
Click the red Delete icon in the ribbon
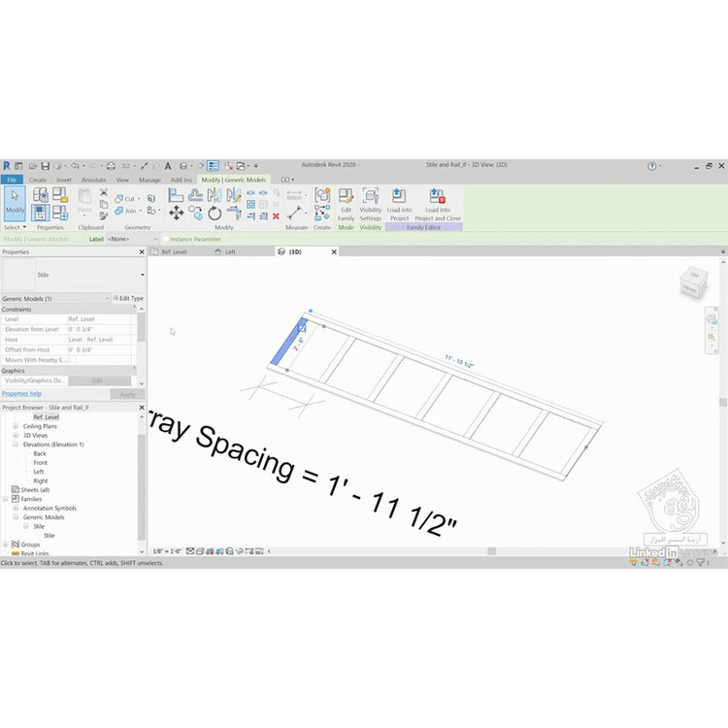(x=276, y=216)
